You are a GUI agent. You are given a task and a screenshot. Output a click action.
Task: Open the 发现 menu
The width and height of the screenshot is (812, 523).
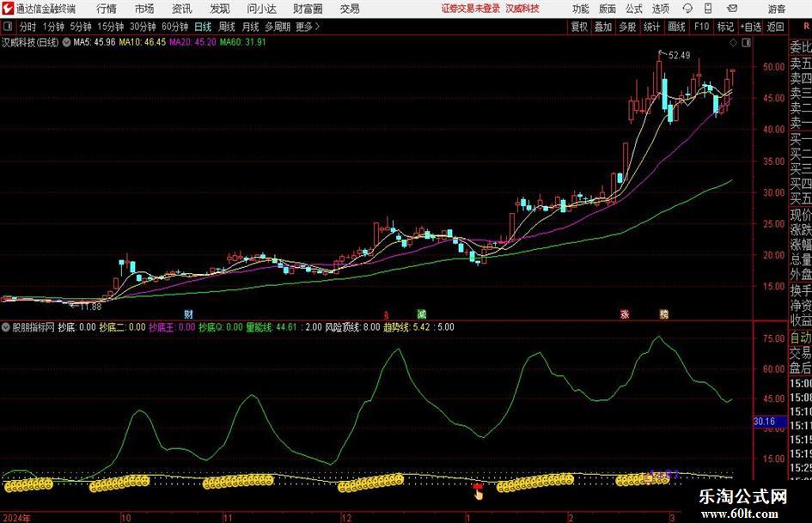220,9
